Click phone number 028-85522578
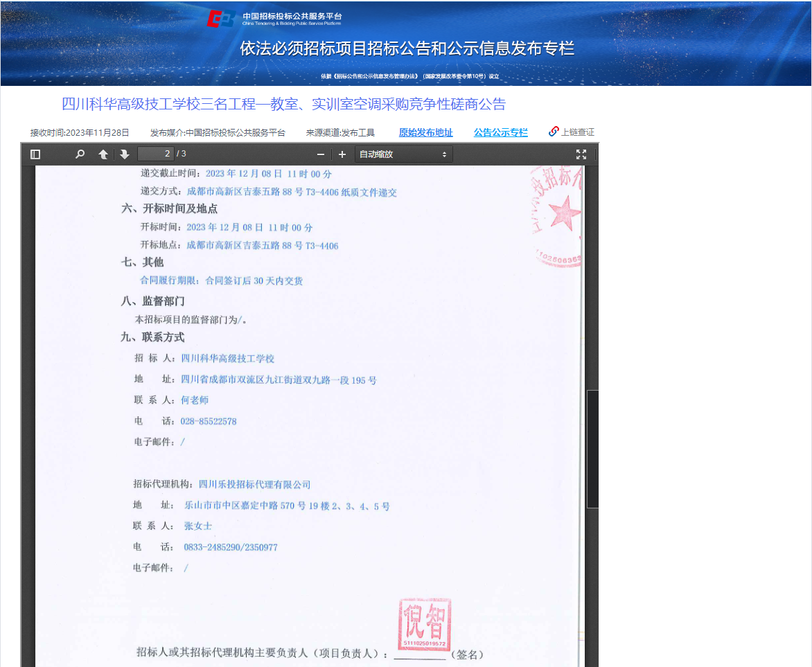Screen dimensions: 812x667 click(209, 422)
